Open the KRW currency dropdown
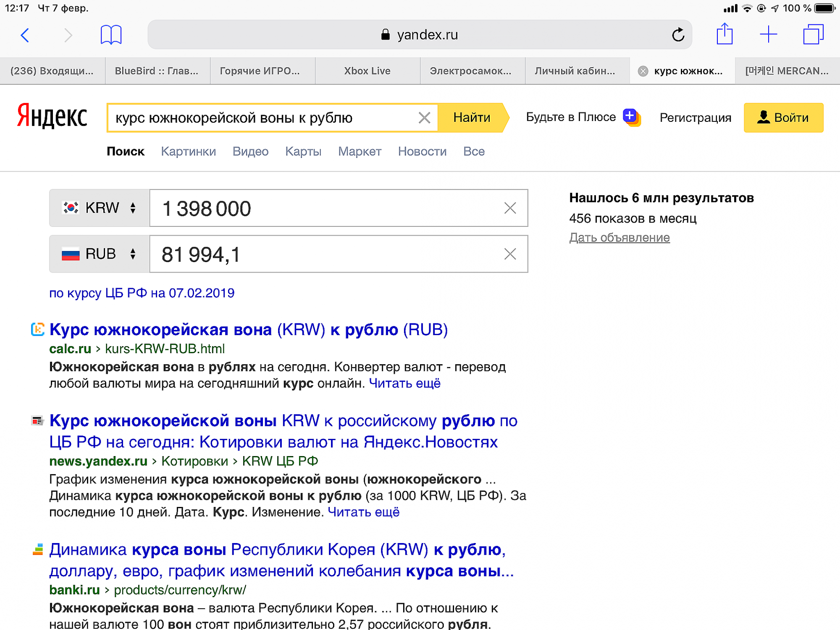Viewport: 840px width, 630px height. point(100,208)
